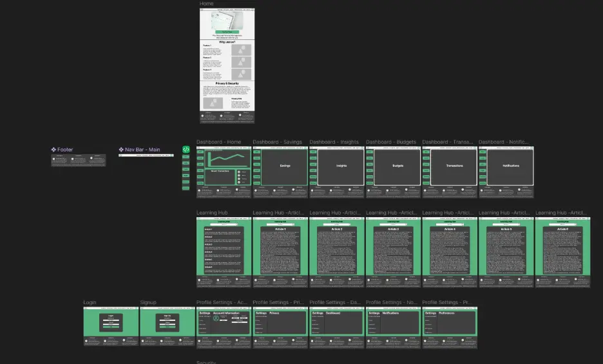Click the Profile Settings frame headed Dashboard

tap(337, 328)
